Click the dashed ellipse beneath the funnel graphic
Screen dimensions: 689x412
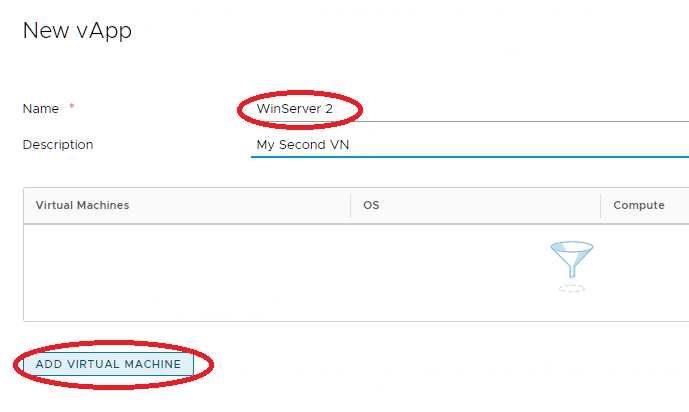click(x=572, y=289)
